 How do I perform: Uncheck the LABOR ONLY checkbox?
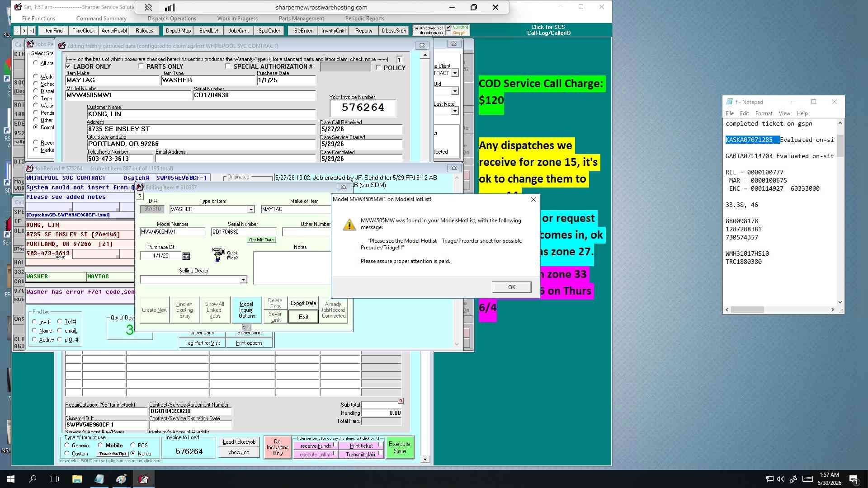point(68,66)
